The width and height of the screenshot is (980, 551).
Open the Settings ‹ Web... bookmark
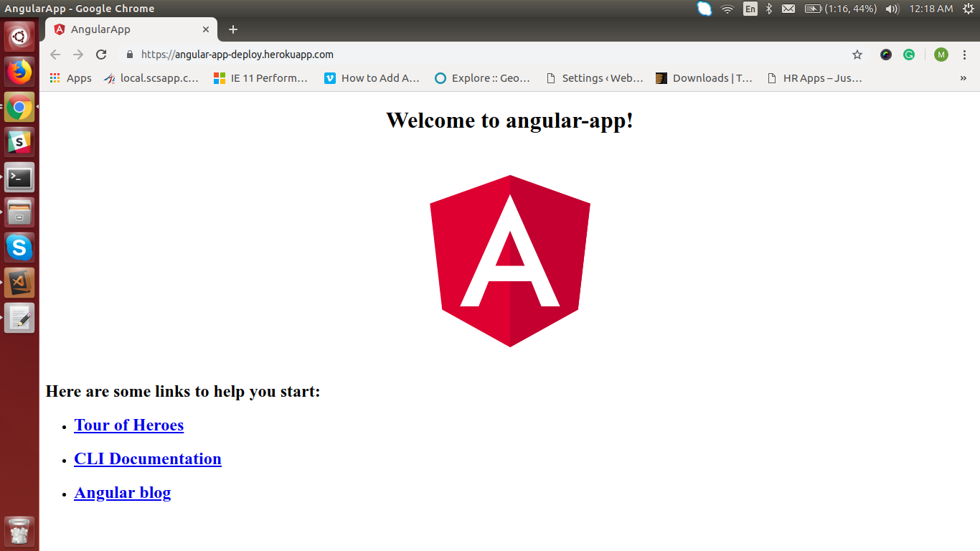point(595,78)
